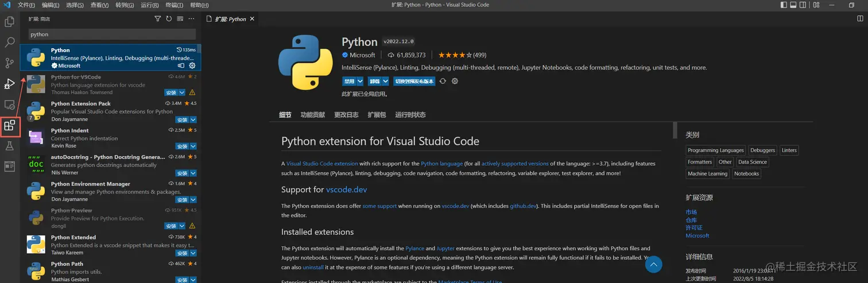Screen dimensions: 868x283
Task: Toggle the secondary side bar
Action: [803, 5]
